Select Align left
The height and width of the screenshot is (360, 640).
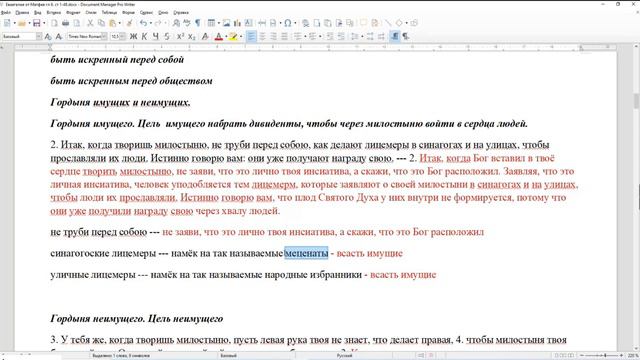(x=251, y=37)
